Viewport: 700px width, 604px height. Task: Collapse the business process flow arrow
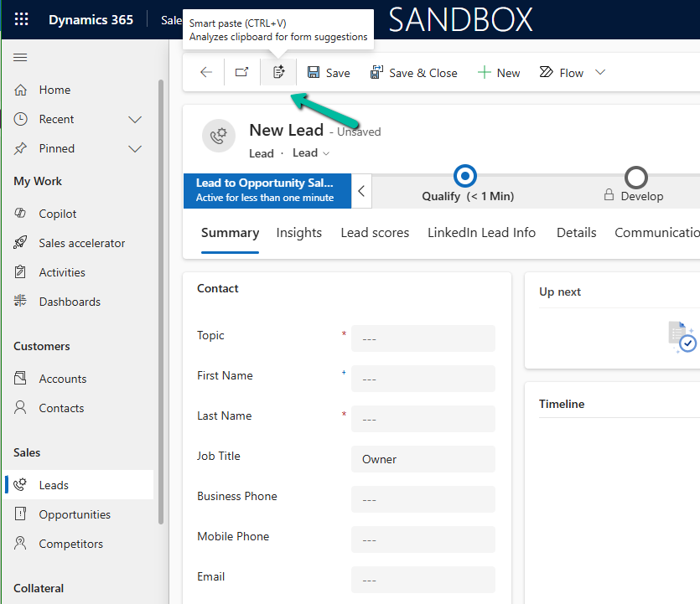click(361, 191)
